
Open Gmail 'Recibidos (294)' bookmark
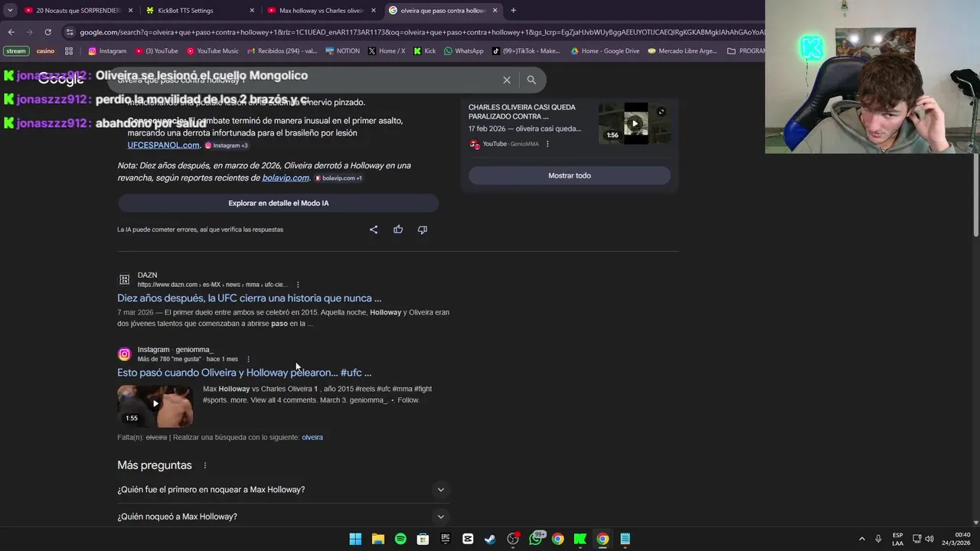point(282,51)
